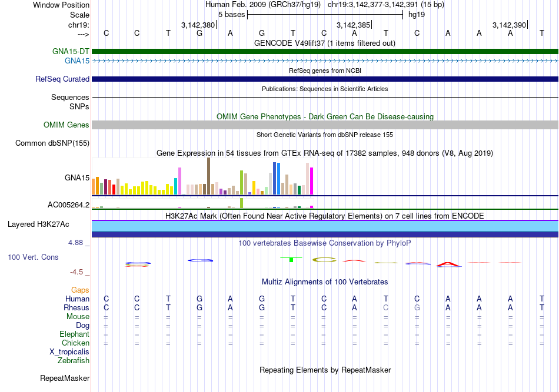The height and width of the screenshot is (392, 559).
Task: Click the gray OMIM Genes bar
Action: pos(325,125)
